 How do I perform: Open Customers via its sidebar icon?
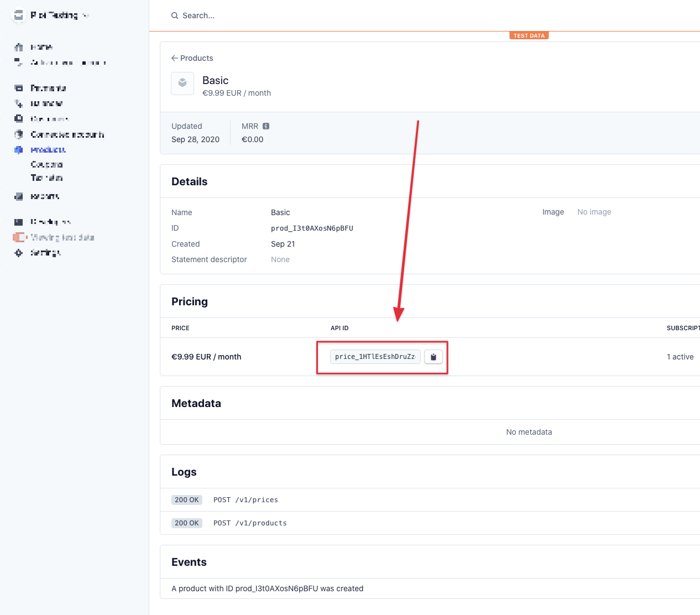tap(19, 119)
